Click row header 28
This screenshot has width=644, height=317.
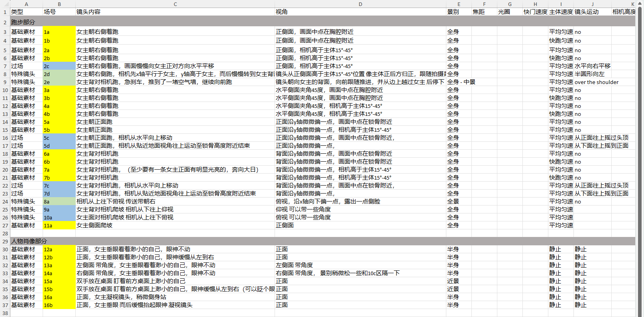coord(5,233)
